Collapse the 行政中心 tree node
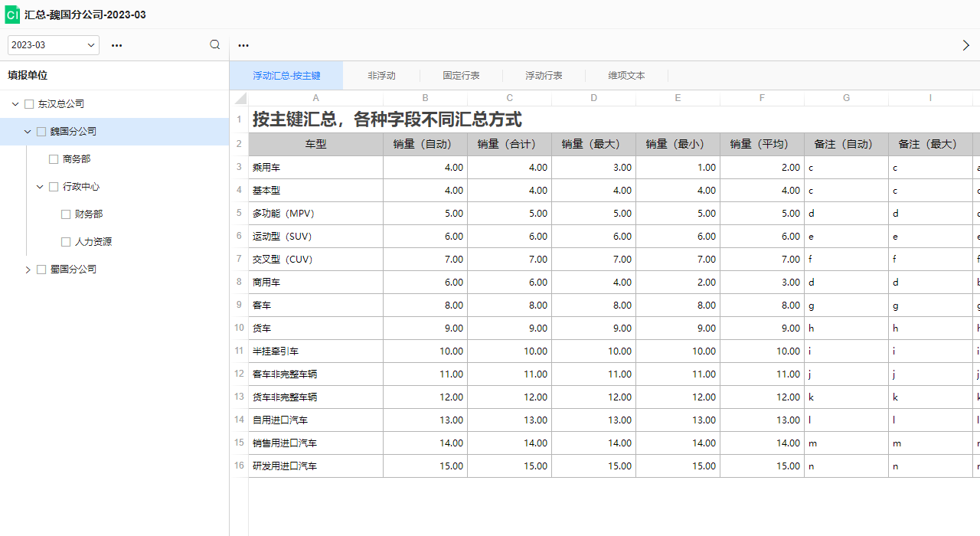980x536 pixels. coord(40,186)
